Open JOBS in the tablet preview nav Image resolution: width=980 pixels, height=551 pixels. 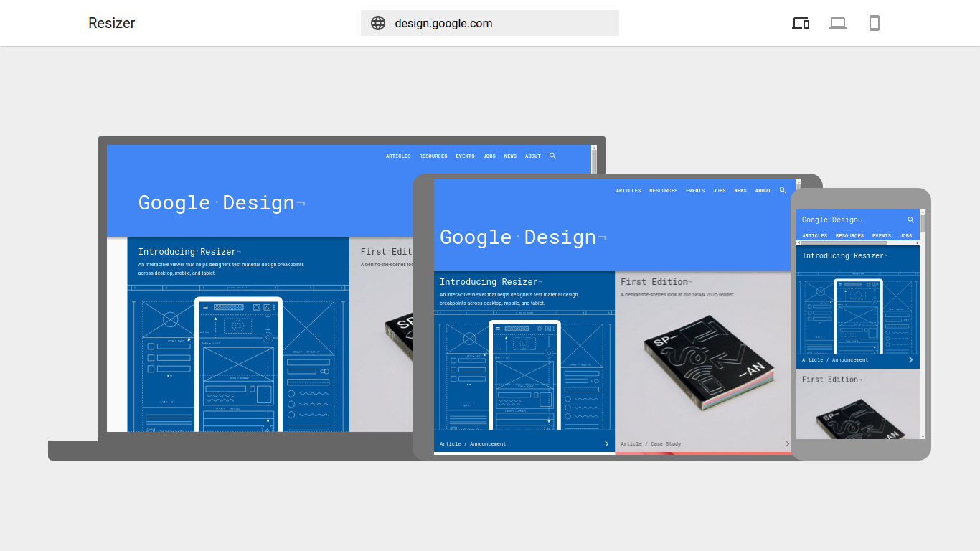(x=720, y=191)
